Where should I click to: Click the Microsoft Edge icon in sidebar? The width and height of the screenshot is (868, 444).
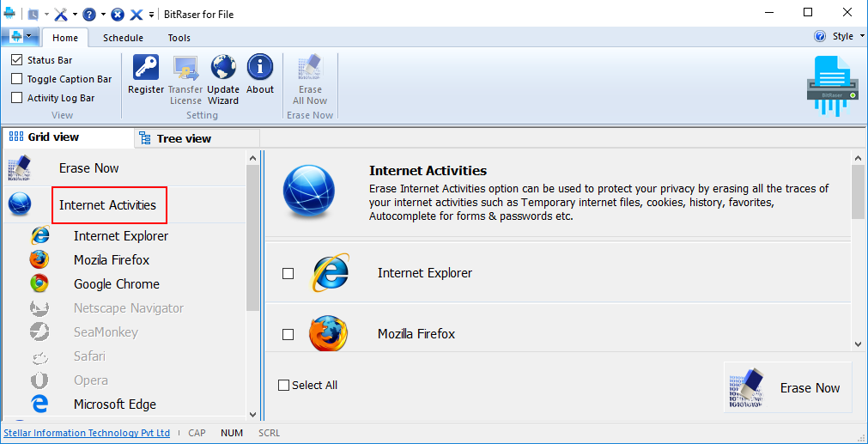(39, 404)
